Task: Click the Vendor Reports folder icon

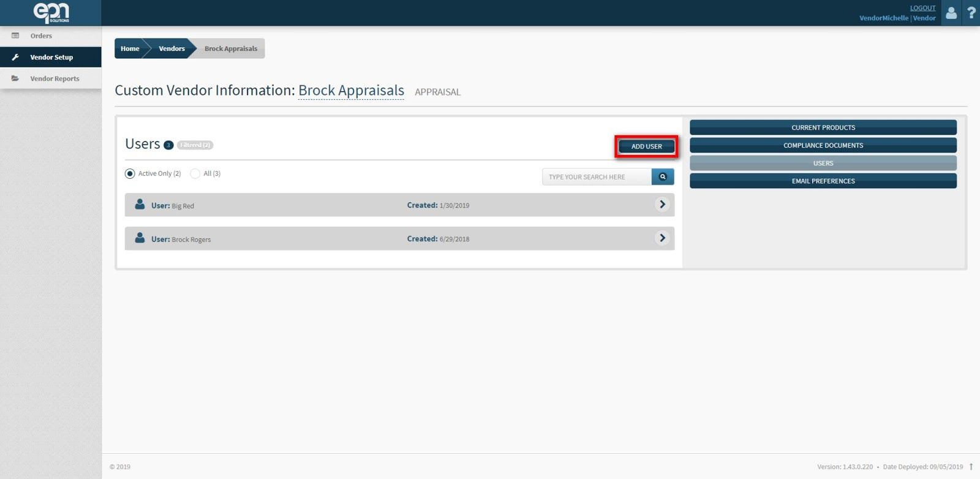Action: pyautogui.click(x=15, y=78)
